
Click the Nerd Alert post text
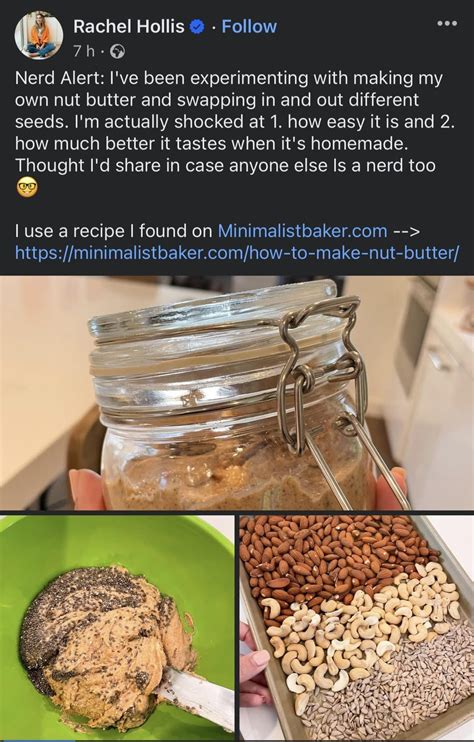click(x=235, y=122)
